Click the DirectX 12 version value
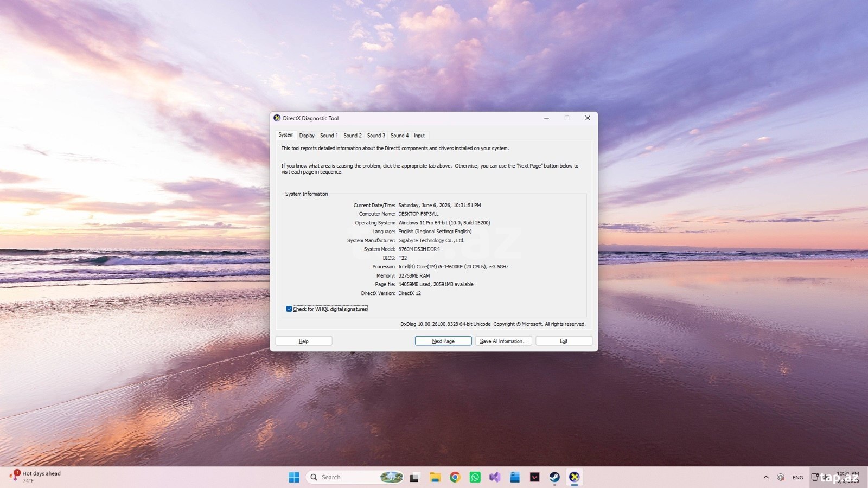The image size is (868, 488). pos(410,293)
